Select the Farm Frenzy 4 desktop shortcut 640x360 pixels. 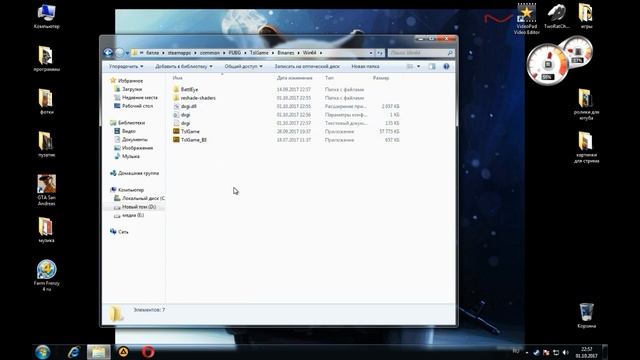tap(47, 276)
